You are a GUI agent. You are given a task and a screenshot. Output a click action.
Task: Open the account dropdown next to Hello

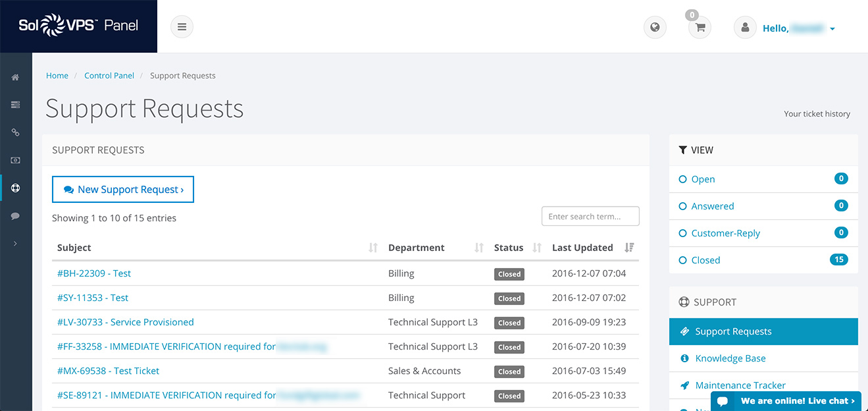(x=832, y=28)
